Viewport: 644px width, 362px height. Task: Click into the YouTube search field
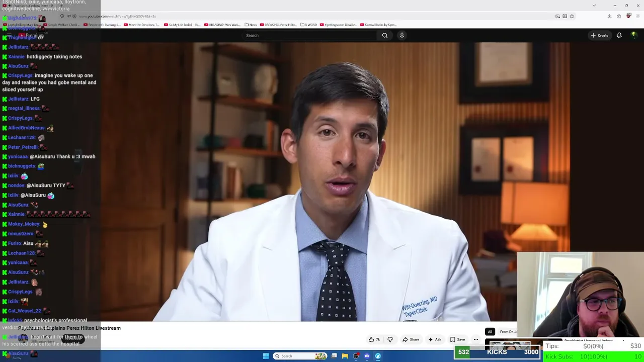click(x=309, y=35)
